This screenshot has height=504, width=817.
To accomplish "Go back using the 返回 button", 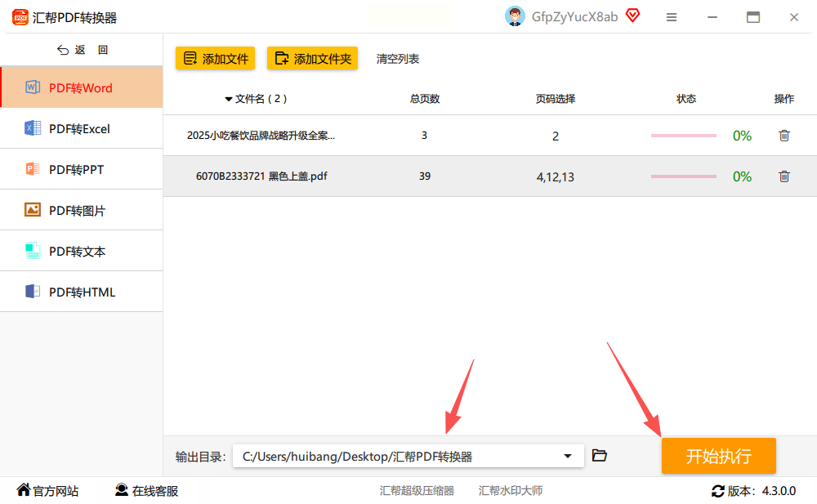I will pyautogui.click(x=83, y=50).
